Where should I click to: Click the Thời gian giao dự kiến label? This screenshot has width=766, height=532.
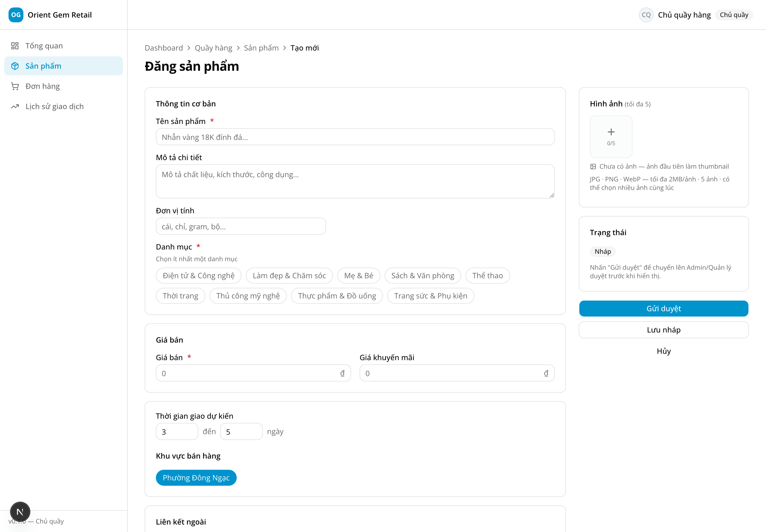click(x=194, y=416)
